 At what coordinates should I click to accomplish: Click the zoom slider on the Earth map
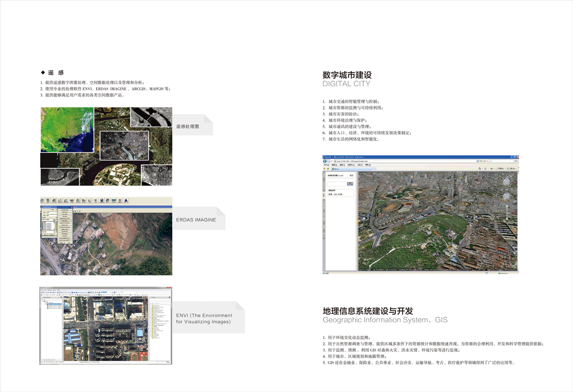click(507, 213)
